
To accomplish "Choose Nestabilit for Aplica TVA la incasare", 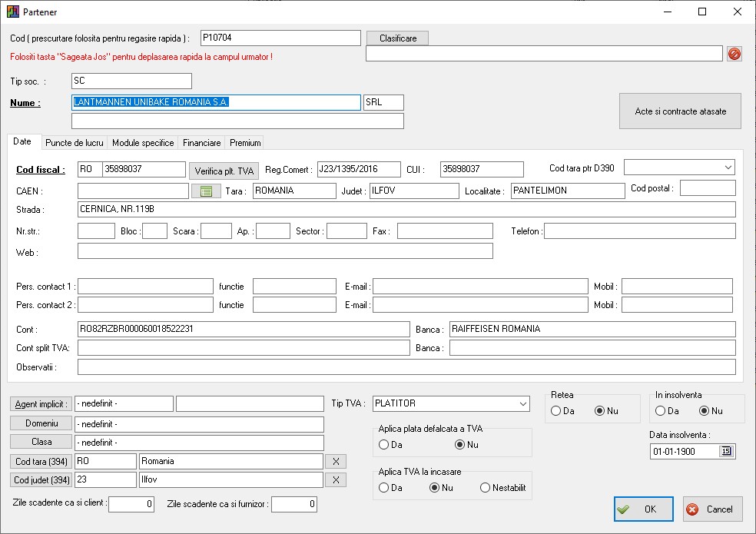I will click(486, 488).
